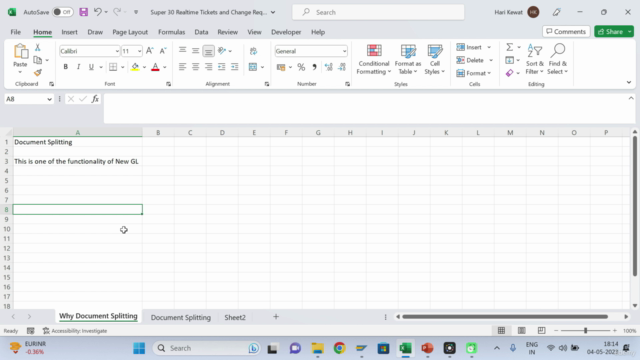Click the Percent Style icon

coord(301,67)
